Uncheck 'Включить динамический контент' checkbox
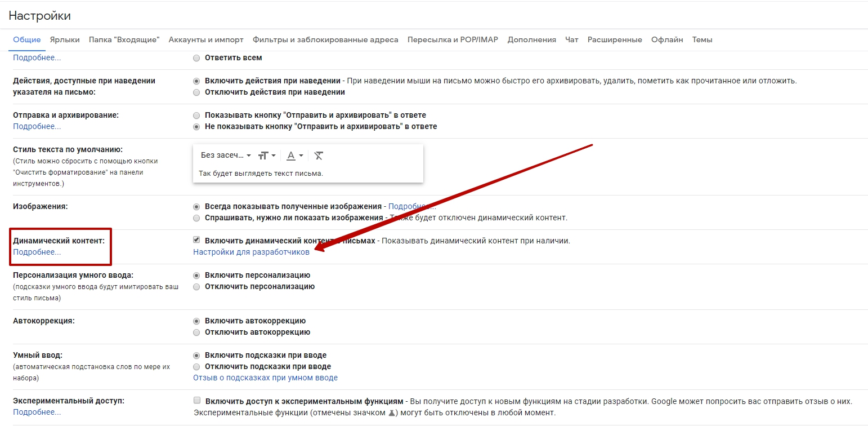The height and width of the screenshot is (426, 868). (196, 240)
